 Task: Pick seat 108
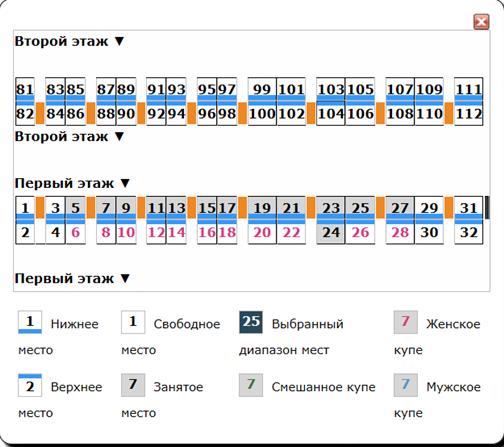click(x=400, y=114)
